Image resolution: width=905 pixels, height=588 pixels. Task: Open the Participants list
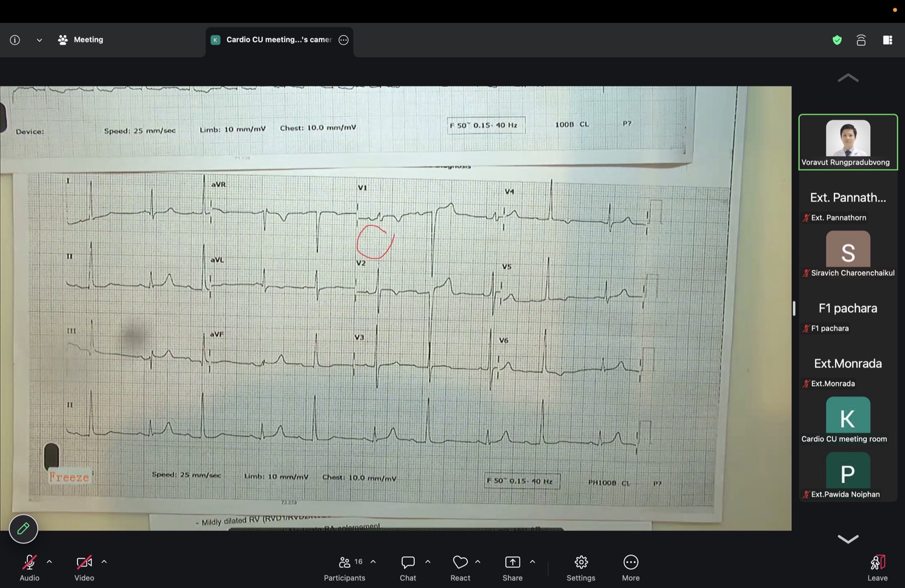(x=344, y=568)
